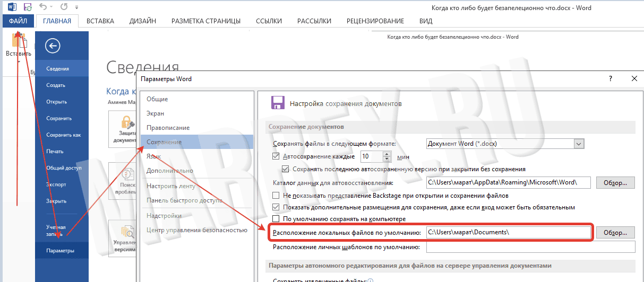Undo last action with the Undo arrow

[x=44, y=7]
